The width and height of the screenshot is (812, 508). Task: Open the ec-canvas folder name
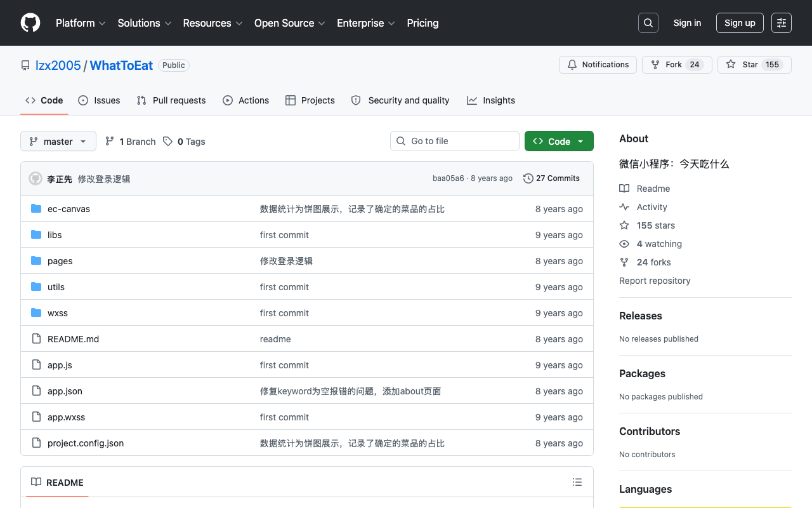coord(69,209)
